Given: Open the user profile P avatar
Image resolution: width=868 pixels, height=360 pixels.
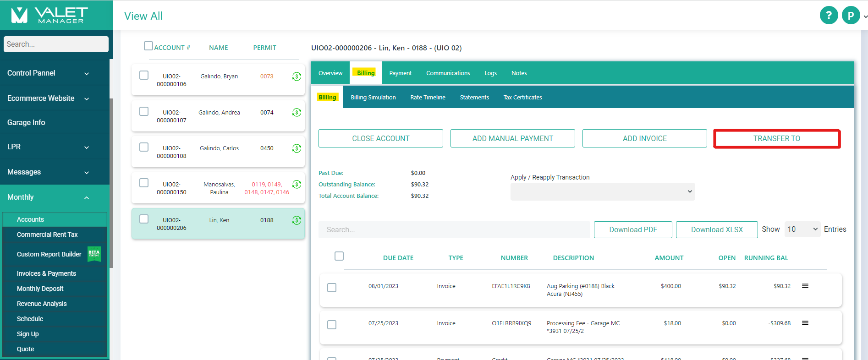Looking at the screenshot, I should (851, 16).
